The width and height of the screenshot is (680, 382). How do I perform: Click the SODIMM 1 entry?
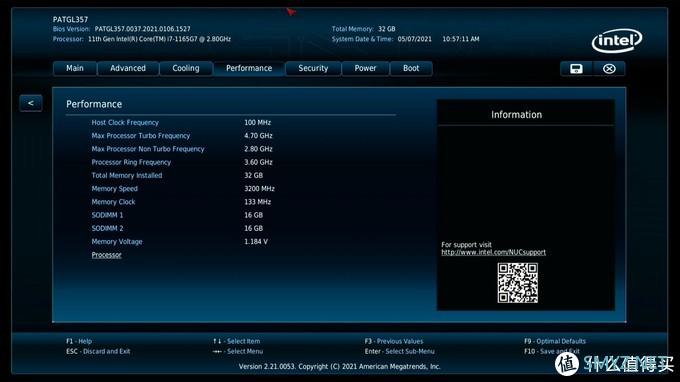107,215
